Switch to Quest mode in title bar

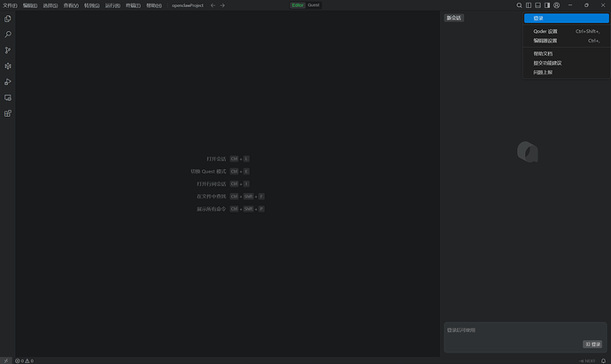tap(313, 5)
